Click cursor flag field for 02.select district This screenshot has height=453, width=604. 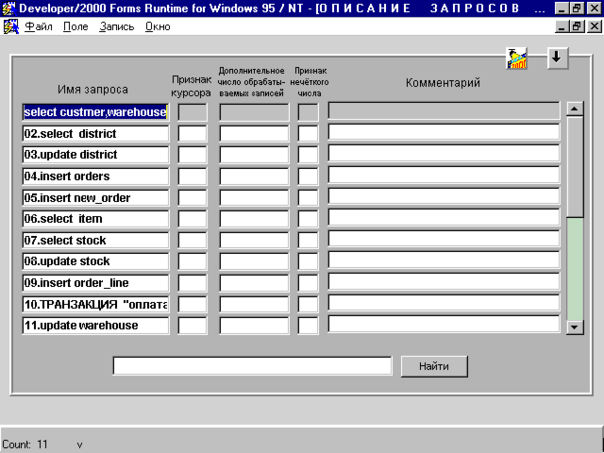192,134
